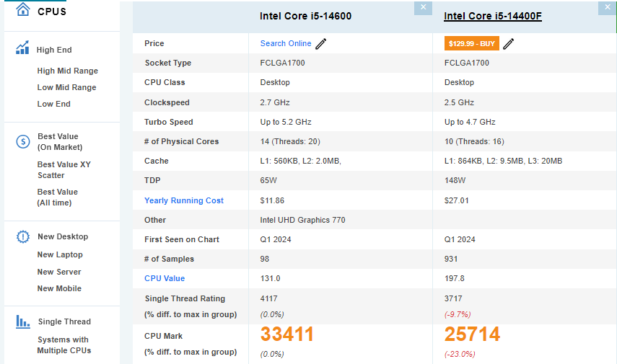
Task: Open High End CPU chart
Action: click(54, 50)
